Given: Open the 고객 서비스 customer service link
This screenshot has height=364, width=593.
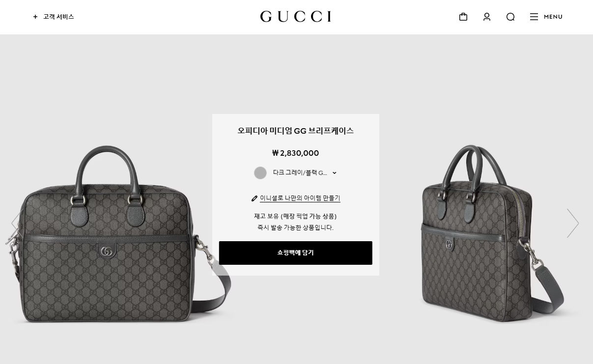Looking at the screenshot, I should (x=58, y=17).
